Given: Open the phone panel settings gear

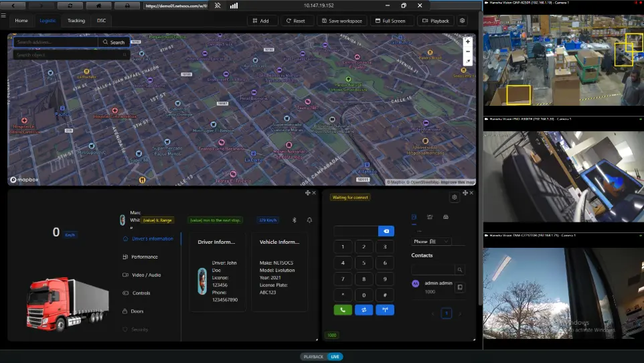Looking at the screenshot, I should tap(455, 197).
